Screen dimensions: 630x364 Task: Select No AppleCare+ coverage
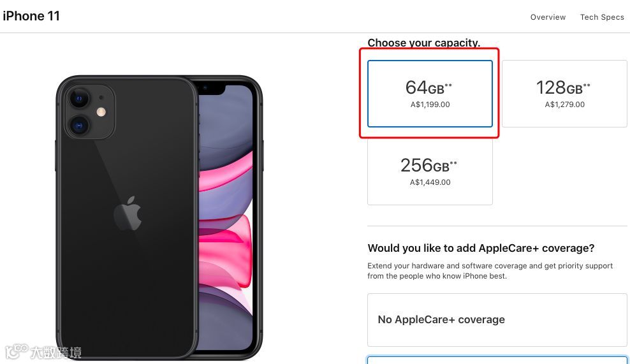[497, 320]
